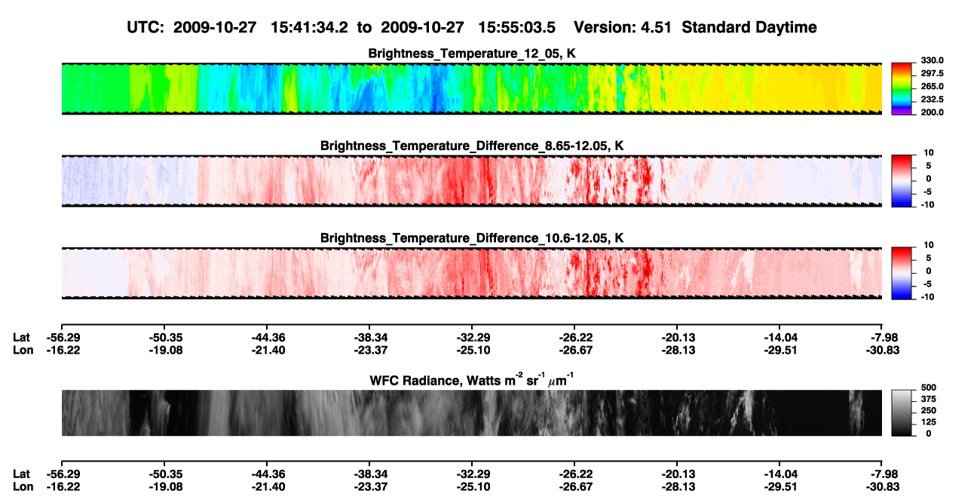Click the Lon label below the 10.6-12.05 panel

(23, 350)
